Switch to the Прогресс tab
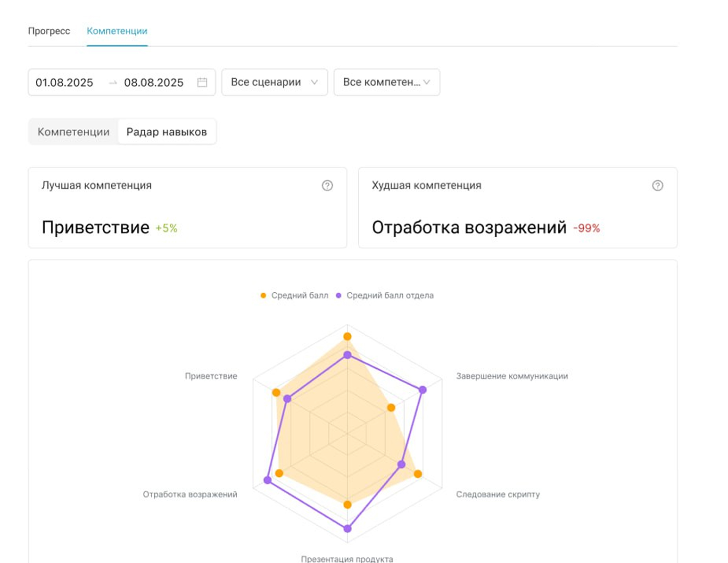The height and width of the screenshot is (563, 728). coord(49,31)
